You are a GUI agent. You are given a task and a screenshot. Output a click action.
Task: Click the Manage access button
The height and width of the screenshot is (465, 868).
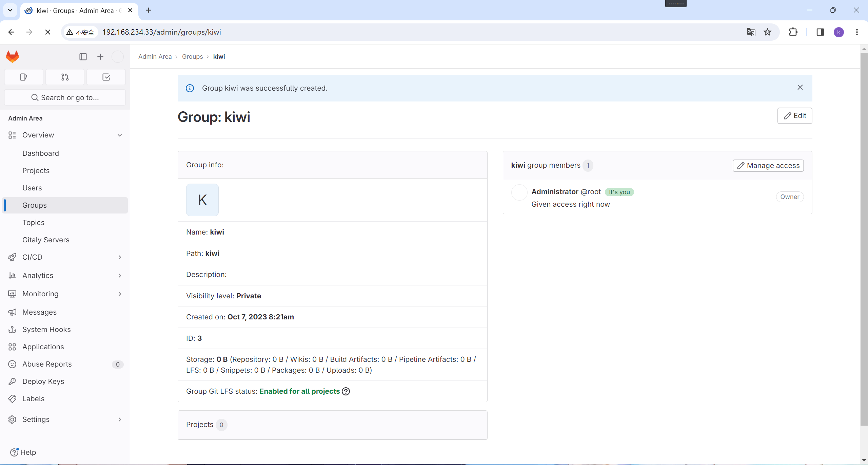pyautogui.click(x=768, y=166)
